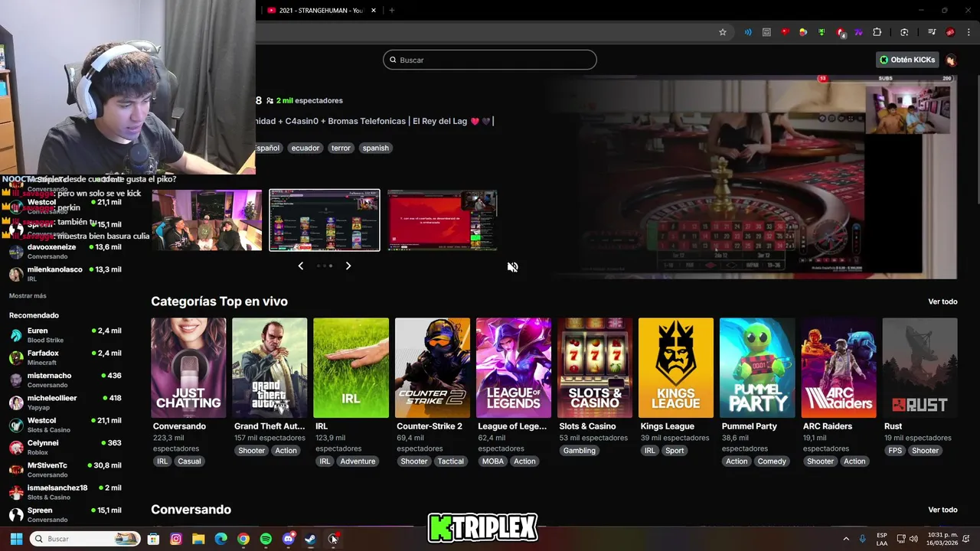Open the Kings League category card
The height and width of the screenshot is (551, 980).
[676, 368]
